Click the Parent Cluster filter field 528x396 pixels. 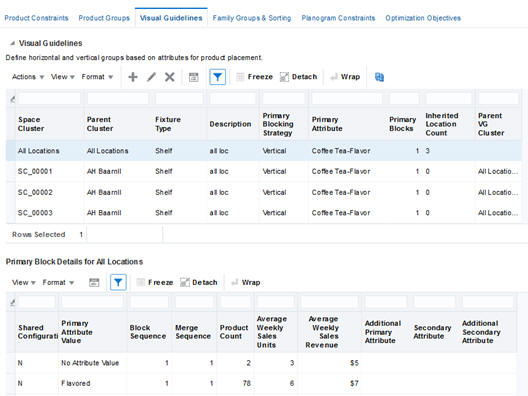click(x=118, y=99)
